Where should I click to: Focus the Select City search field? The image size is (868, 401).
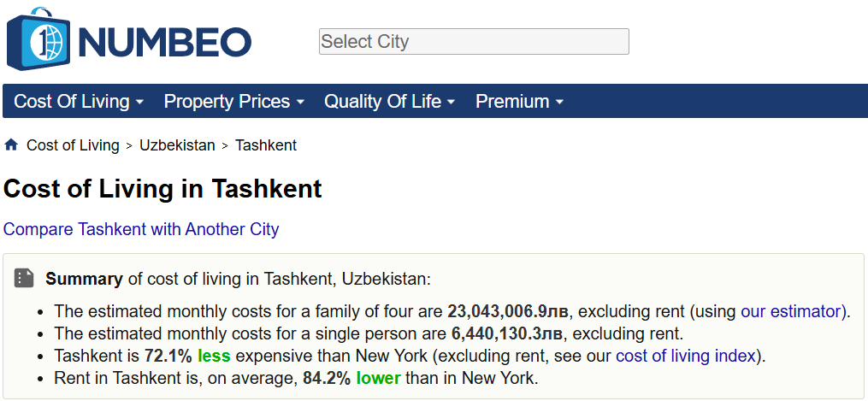point(474,41)
